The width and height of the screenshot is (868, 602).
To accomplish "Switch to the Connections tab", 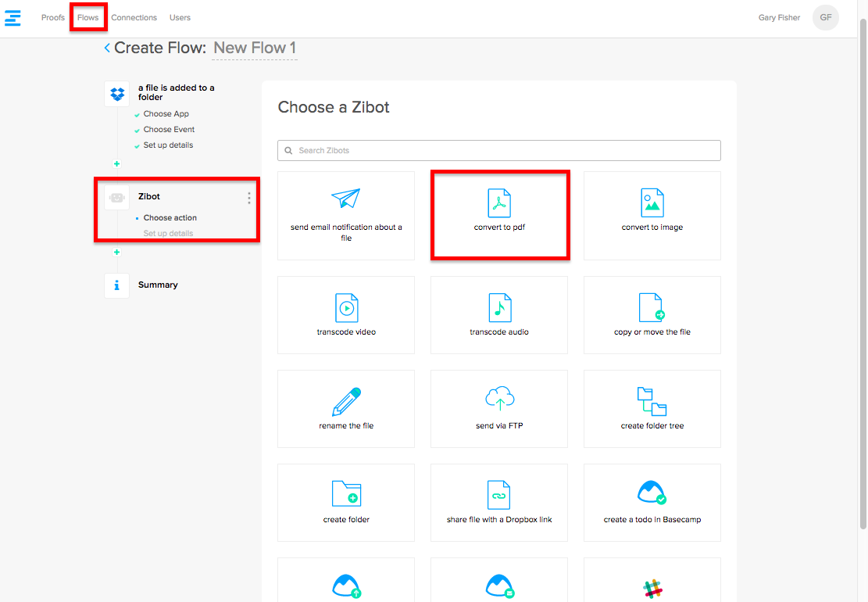I will (x=134, y=17).
